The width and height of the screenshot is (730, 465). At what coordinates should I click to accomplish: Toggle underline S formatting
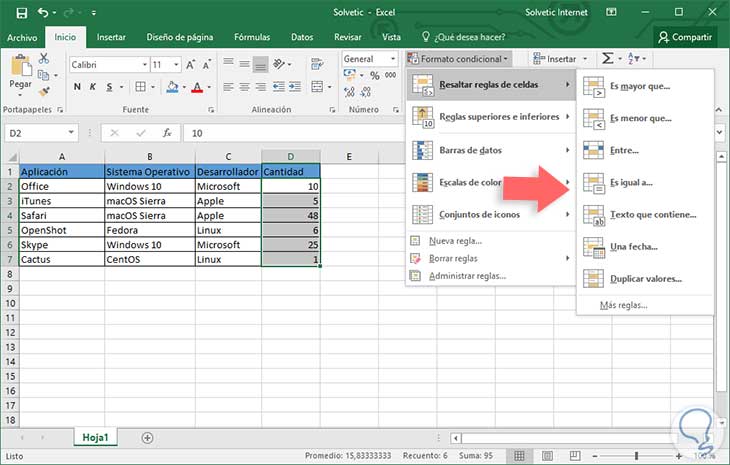click(x=109, y=87)
